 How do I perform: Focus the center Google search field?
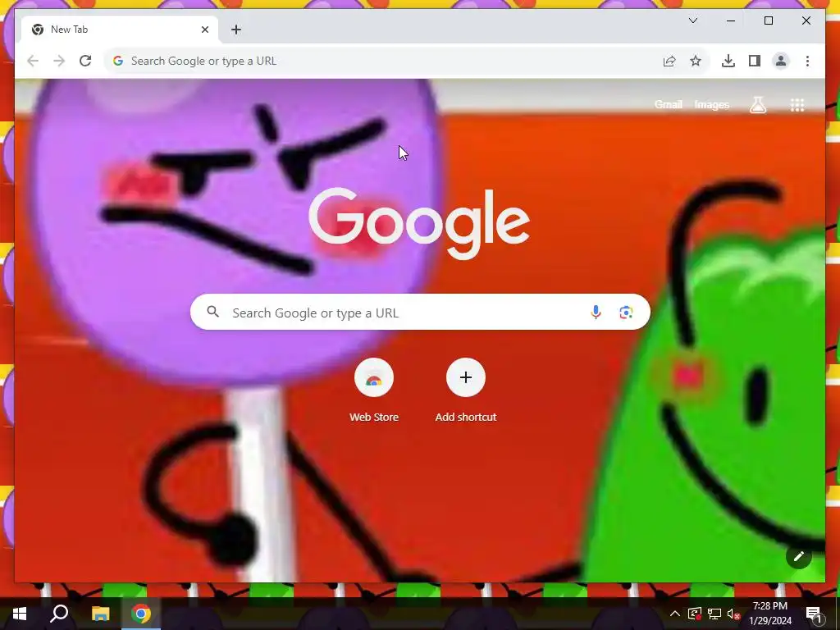pos(420,313)
